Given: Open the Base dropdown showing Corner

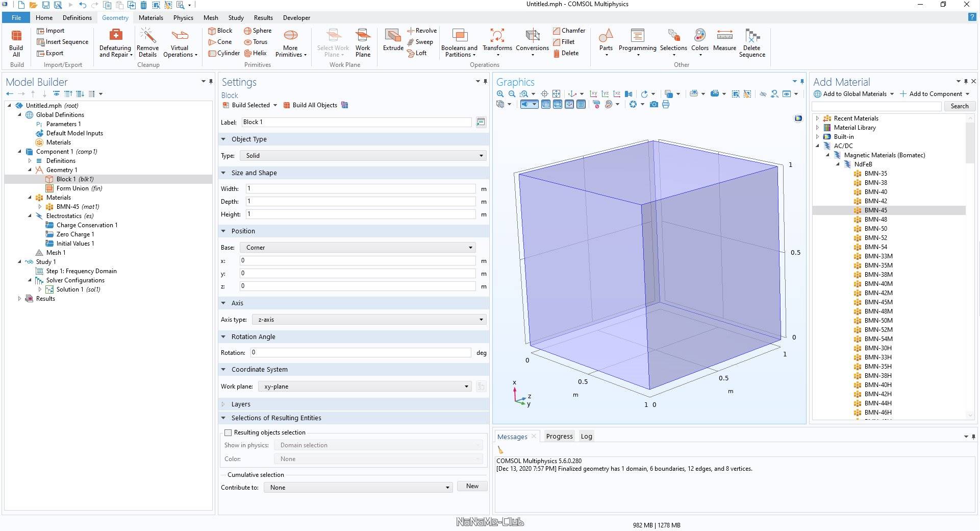Looking at the screenshot, I should 358,248.
